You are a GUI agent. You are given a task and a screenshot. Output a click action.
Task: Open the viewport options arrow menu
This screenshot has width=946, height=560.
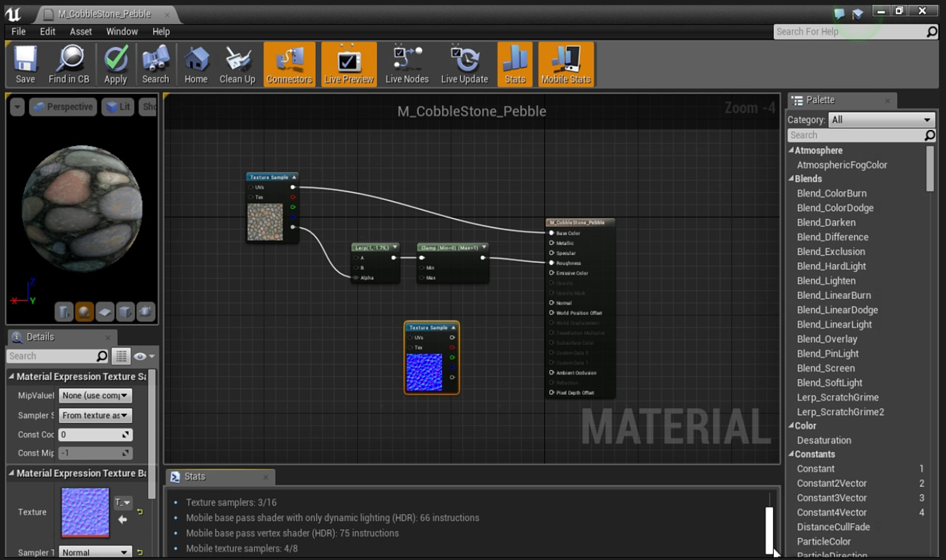pyautogui.click(x=17, y=107)
